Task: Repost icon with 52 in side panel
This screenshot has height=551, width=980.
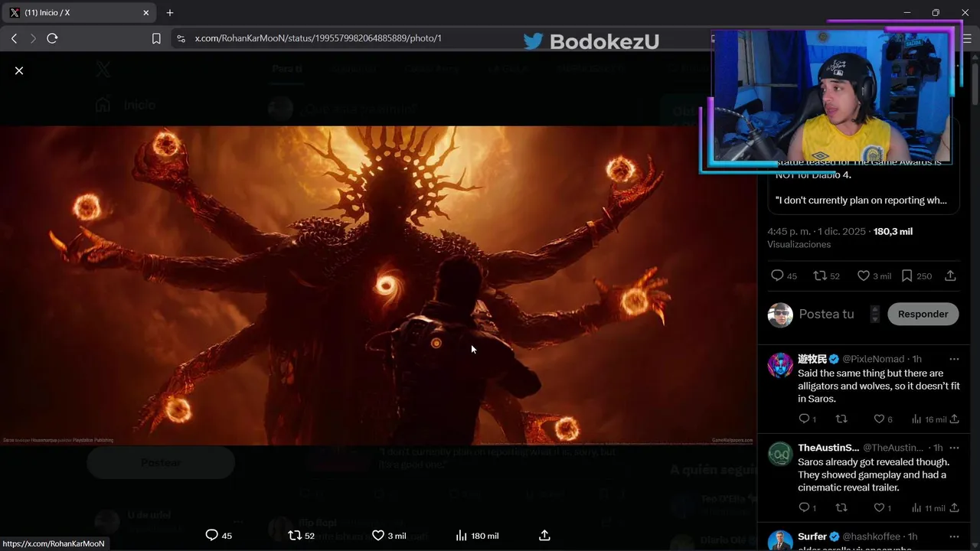Action: (x=819, y=275)
